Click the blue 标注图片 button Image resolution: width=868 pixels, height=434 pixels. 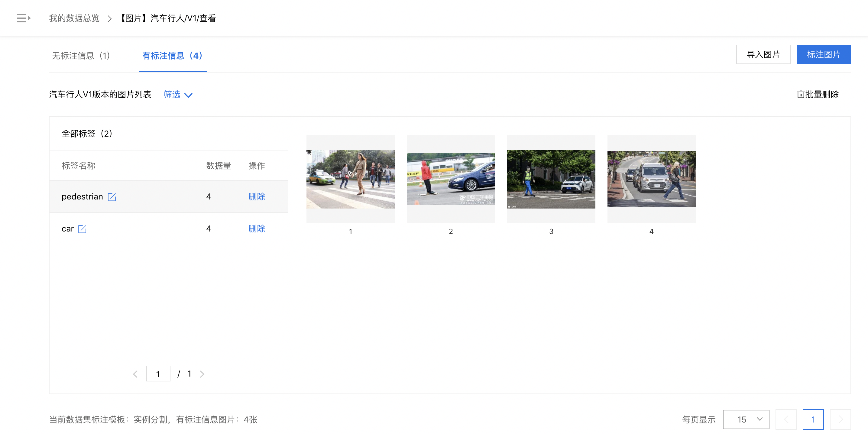823,55
